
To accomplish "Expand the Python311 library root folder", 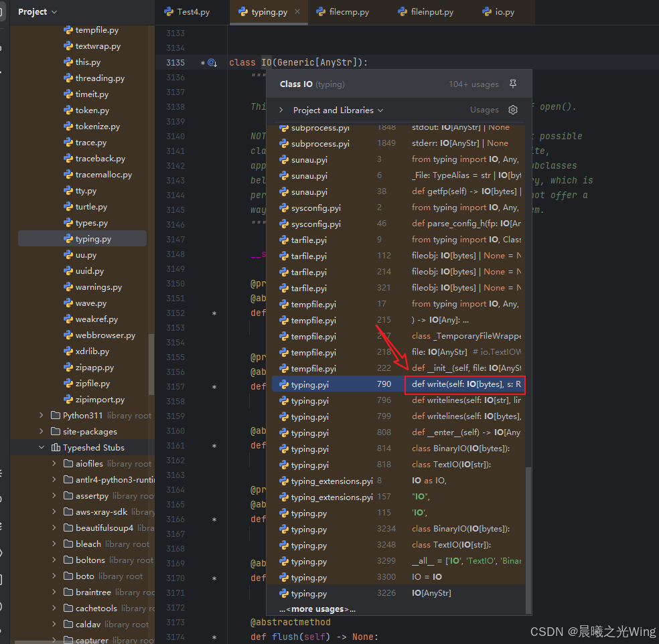I will point(42,416).
